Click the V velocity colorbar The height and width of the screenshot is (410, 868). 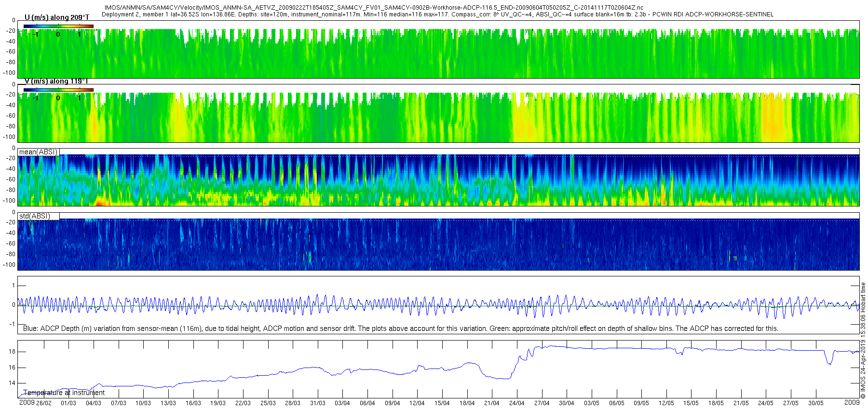pyautogui.click(x=58, y=90)
